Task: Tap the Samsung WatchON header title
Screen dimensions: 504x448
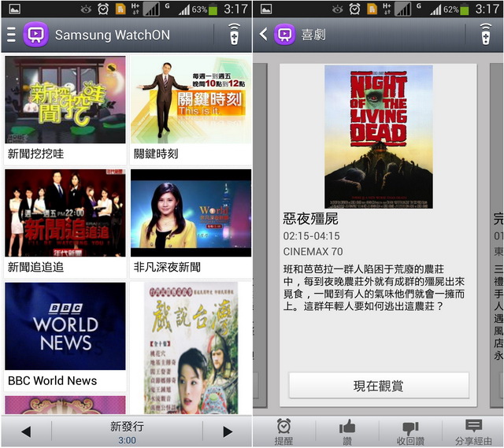Action: [113, 35]
